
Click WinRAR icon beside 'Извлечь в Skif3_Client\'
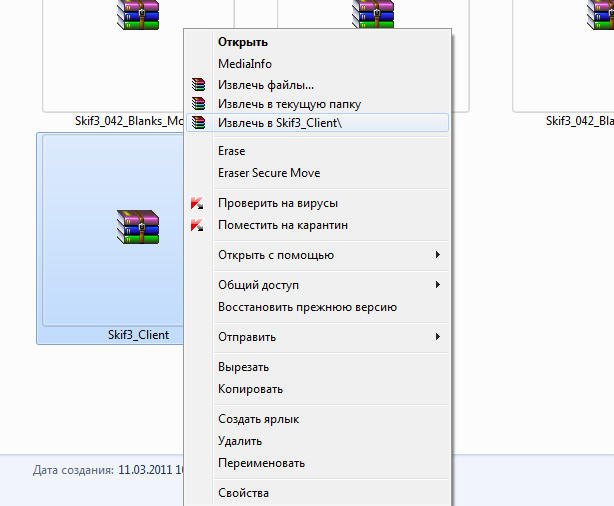[199, 123]
